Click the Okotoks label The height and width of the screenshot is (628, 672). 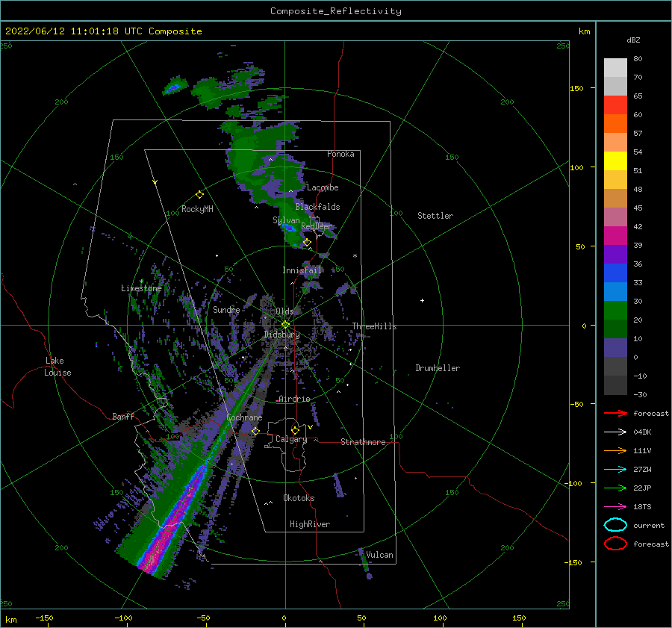(x=299, y=498)
